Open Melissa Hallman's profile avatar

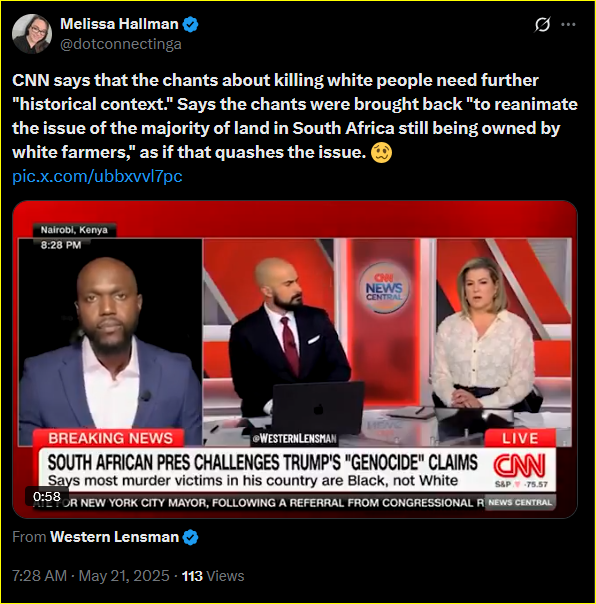click(32, 34)
